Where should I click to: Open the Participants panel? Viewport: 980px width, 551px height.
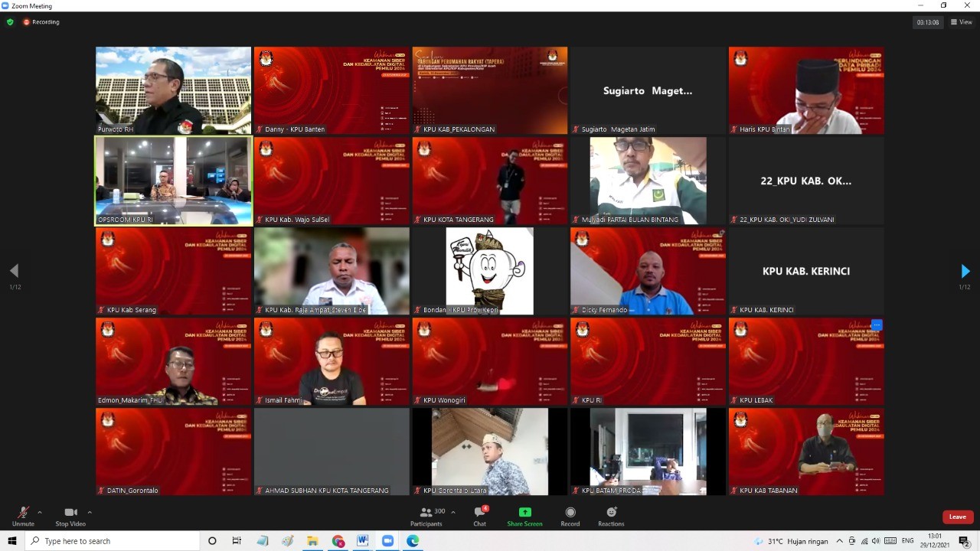[426, 515]
